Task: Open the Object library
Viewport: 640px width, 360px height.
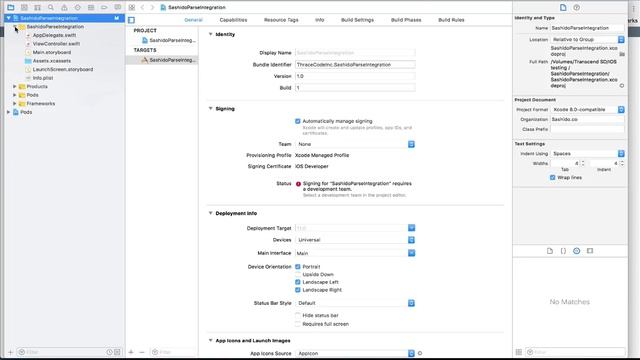Action: [576, 251]
